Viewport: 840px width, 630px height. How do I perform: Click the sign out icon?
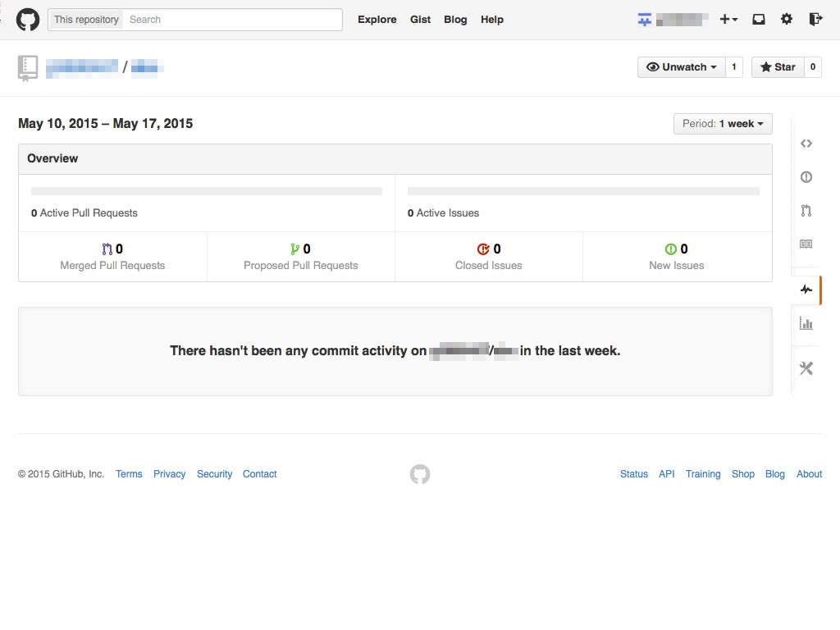coord(815,20)
